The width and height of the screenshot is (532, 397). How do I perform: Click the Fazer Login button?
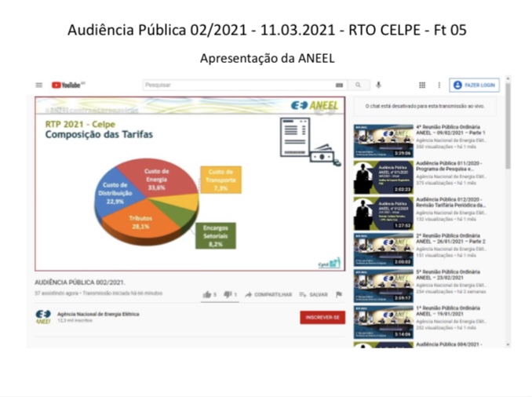pyautogui.click(x=475, y=85)
